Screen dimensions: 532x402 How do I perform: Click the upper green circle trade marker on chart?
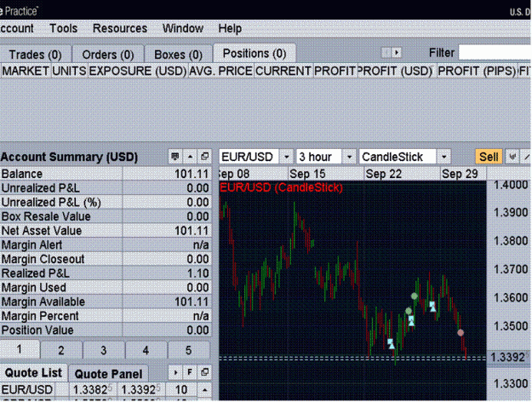(x=414, y=296)
